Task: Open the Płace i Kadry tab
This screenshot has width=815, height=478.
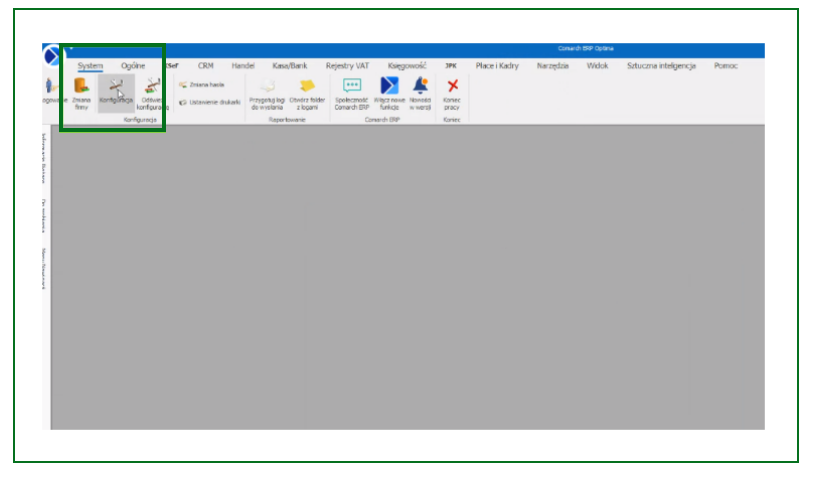Action: pos(497,66)
